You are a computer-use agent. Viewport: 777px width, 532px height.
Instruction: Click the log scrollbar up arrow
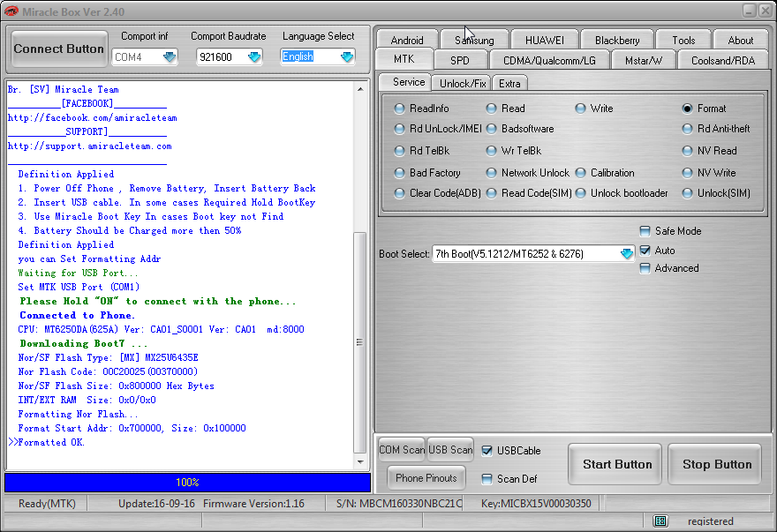[360, 89]
